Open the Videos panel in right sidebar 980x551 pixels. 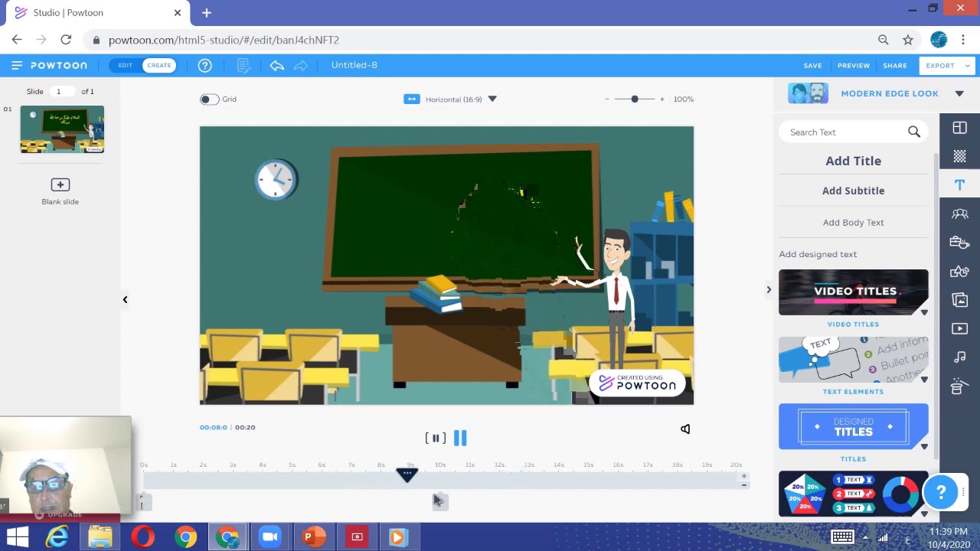[959, 329]
